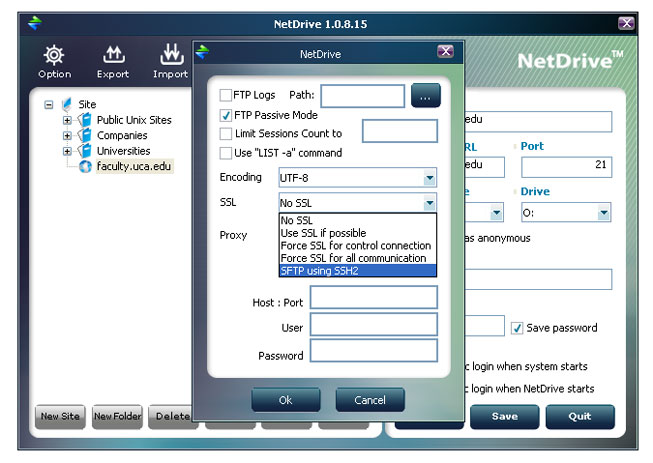
Task: Click the session count limit field
Action: [400, 131]
